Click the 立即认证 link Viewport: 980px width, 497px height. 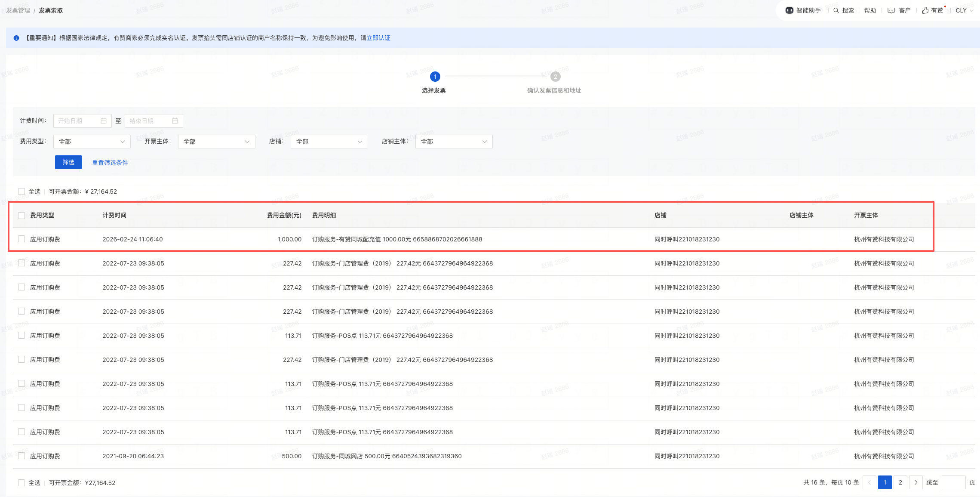tap(378, 38)
